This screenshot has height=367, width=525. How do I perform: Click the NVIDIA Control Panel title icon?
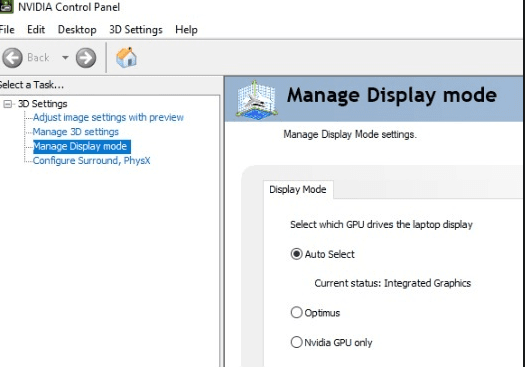click(6, 7)
